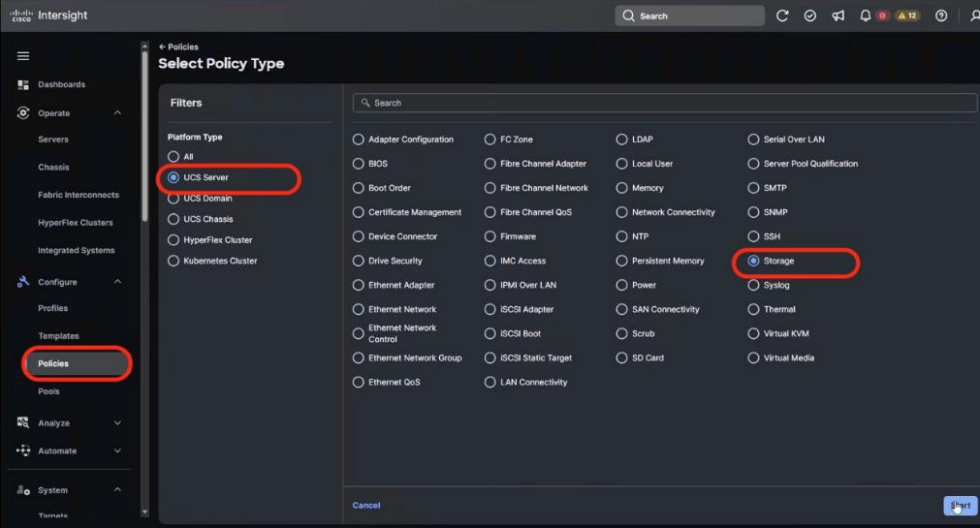Image resolution: width=980 pixels, height=528 pixels.
Task: Select the All platform type radio
Action: point(174,157)
